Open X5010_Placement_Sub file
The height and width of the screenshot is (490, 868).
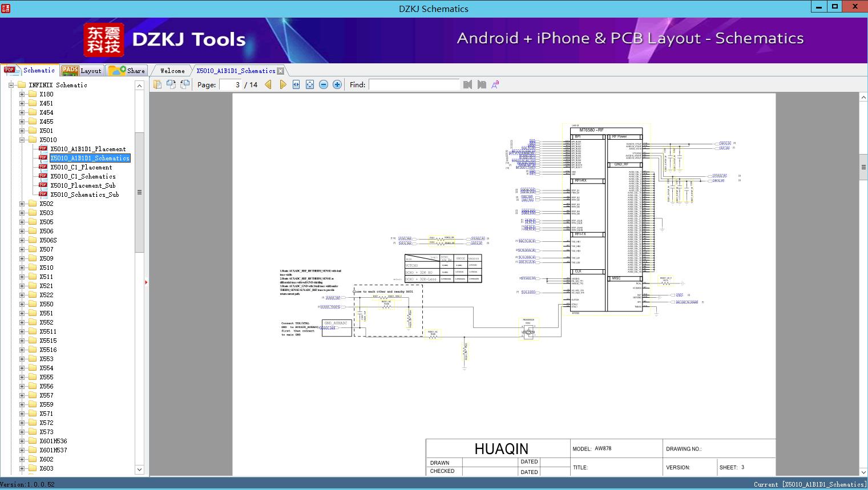pyautogui.click(x=83, y=185)
